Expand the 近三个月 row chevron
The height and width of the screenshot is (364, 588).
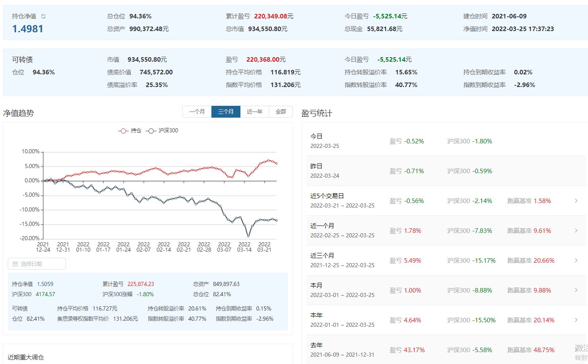pyautogui.click(x=576, y=260)
